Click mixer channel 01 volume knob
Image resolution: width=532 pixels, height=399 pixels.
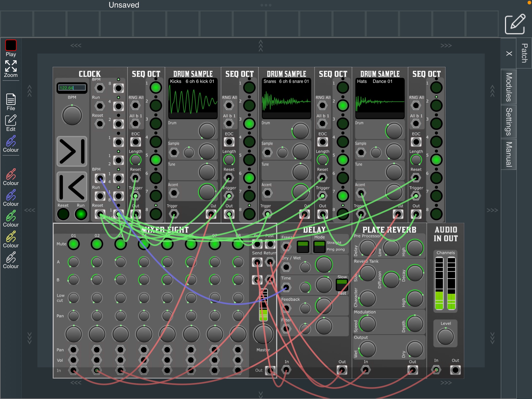pos(74,334)
